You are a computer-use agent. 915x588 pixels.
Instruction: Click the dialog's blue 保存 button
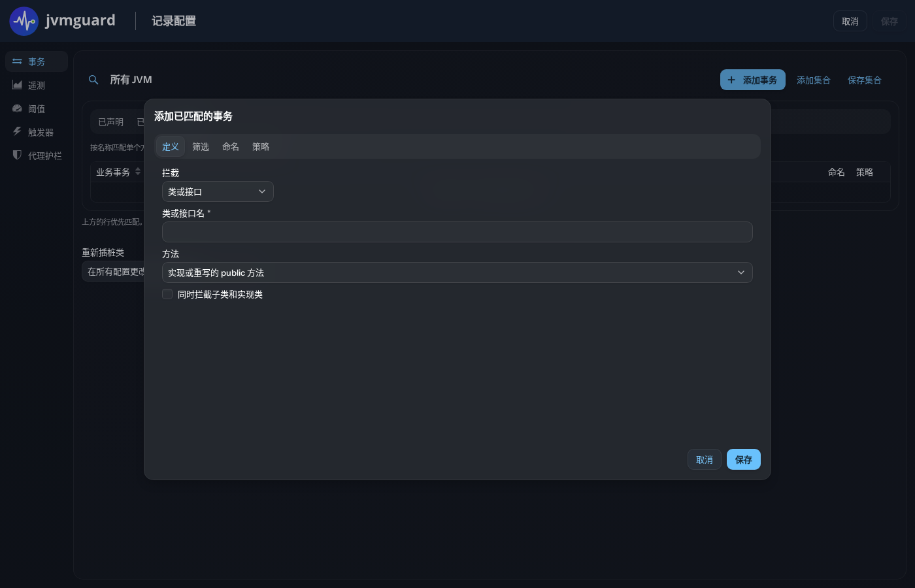[x=744, y=459]
